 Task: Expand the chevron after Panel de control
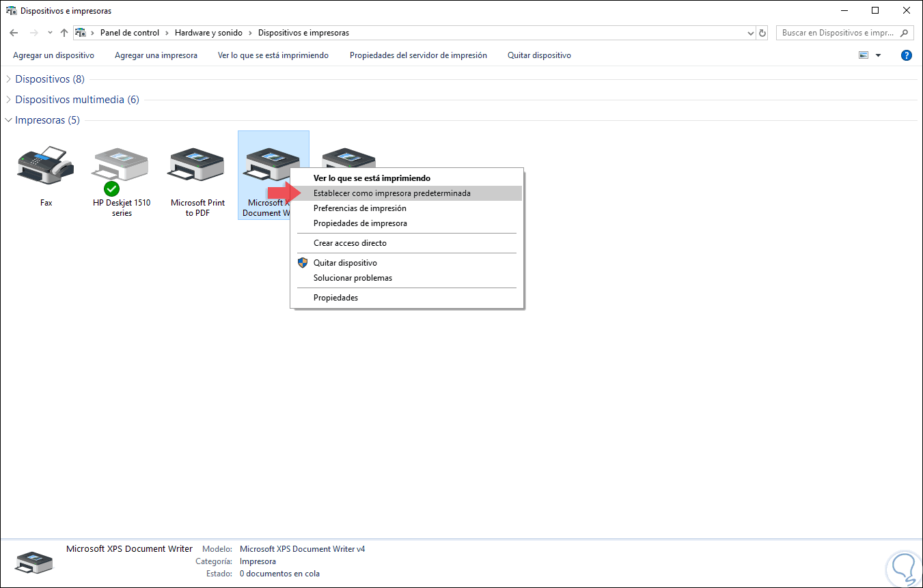[x=167, y=33]
